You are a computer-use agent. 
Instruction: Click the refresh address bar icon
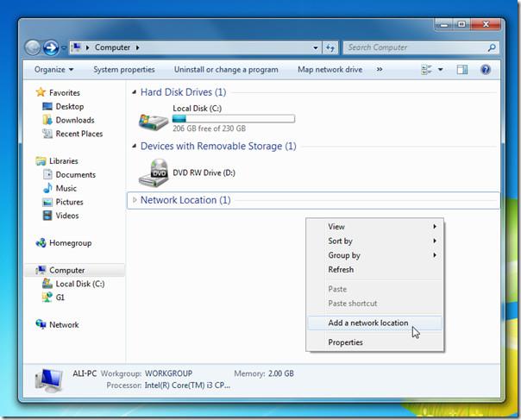point(330,47)
